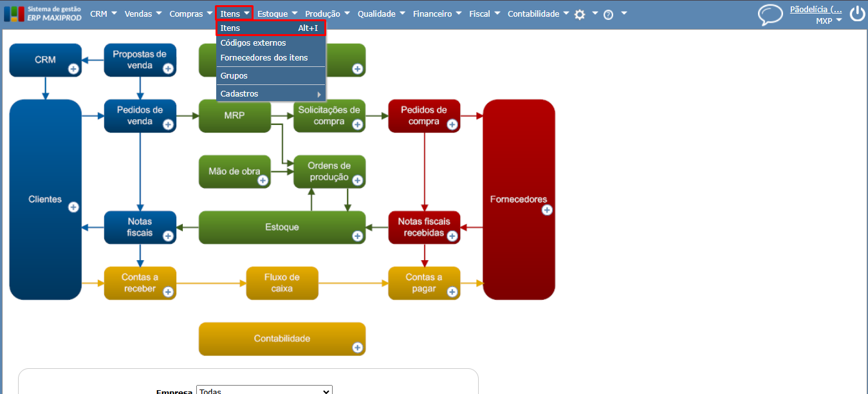Select Itens Alt+I menu entry
The height and width of the screenshot is (394, 868).
tap(271, 28)
